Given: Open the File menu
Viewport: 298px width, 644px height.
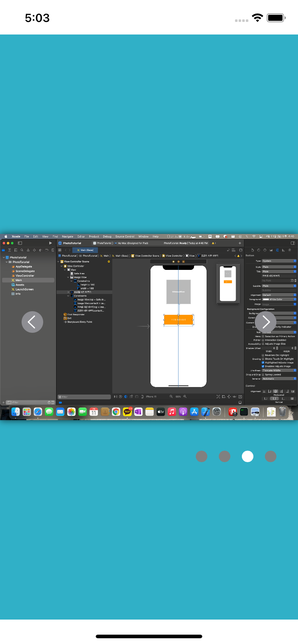Looking at the screenshot, I should point(27,236).
